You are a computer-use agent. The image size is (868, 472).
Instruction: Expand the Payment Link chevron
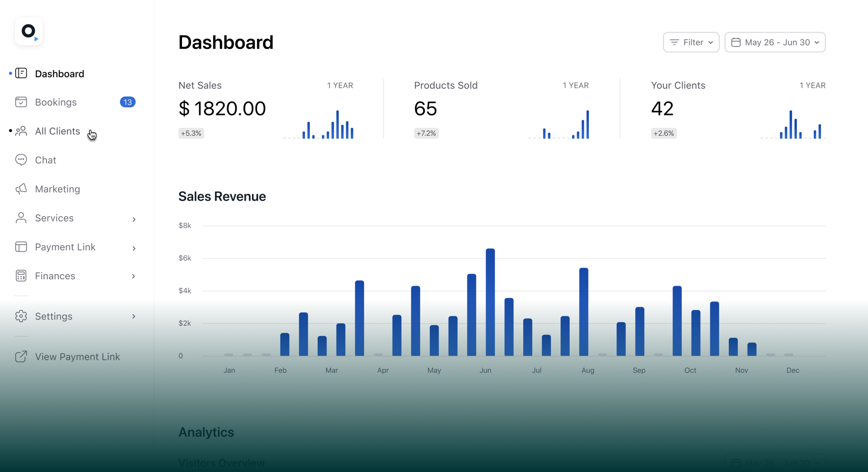pos(134,248)
